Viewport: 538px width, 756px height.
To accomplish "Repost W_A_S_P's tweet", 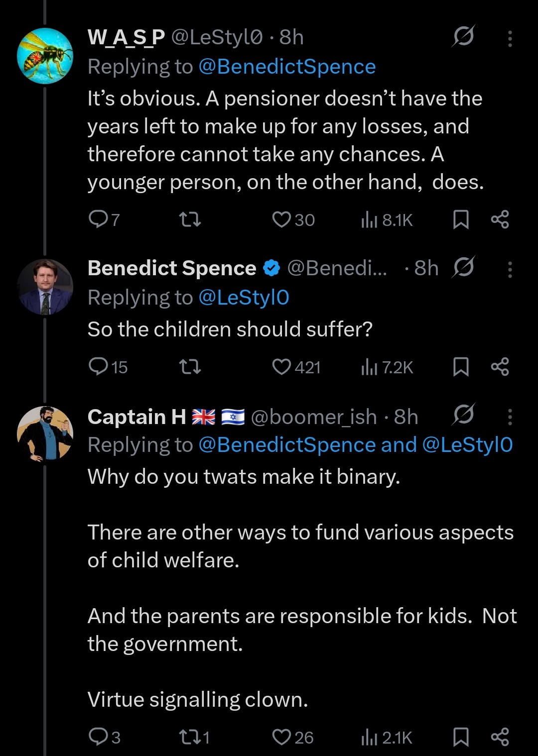I will tap(190, 219).
